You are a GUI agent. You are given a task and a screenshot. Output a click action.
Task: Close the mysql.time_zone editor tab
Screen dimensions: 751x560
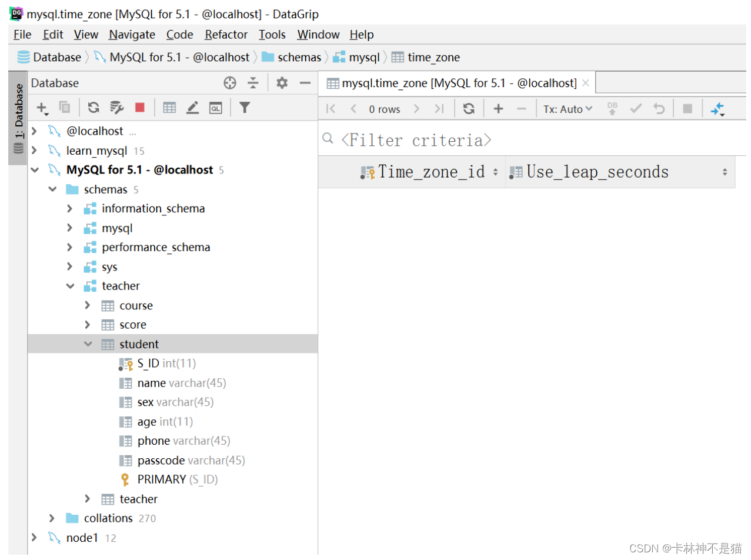tap(585, 83)
